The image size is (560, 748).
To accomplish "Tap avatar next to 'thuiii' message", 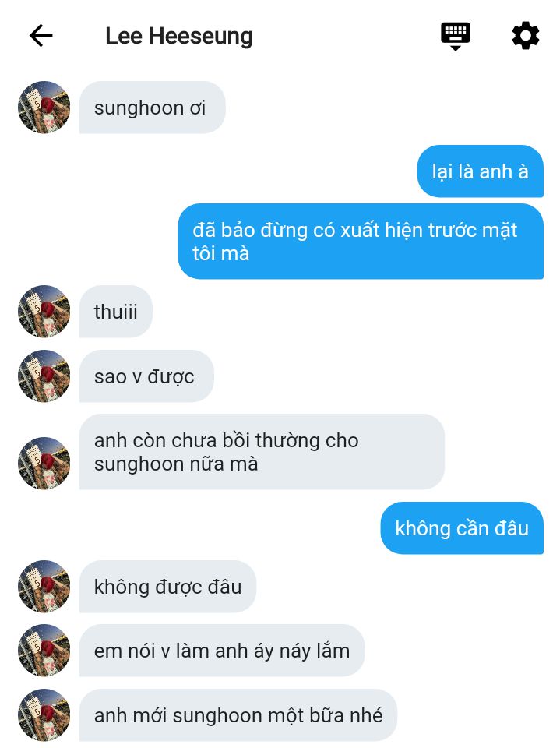I will pyautogui.click(x=44, y=312).
